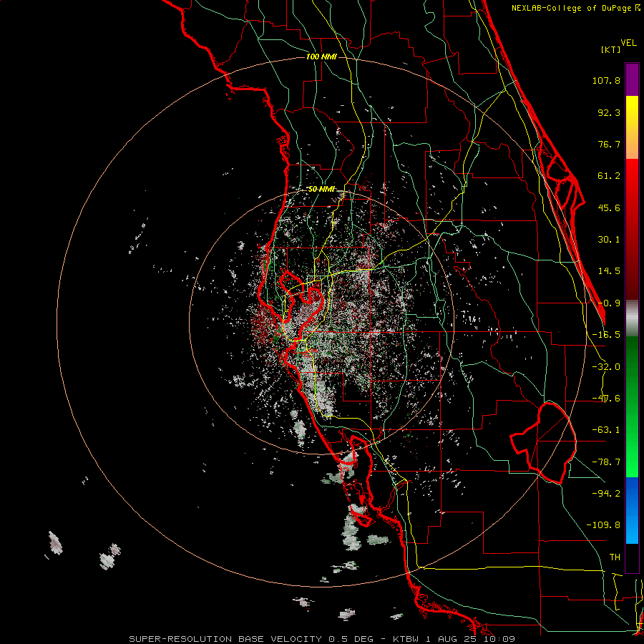
Task: Click the 76.7 value on the velocity scale
Action: point(609,144)
